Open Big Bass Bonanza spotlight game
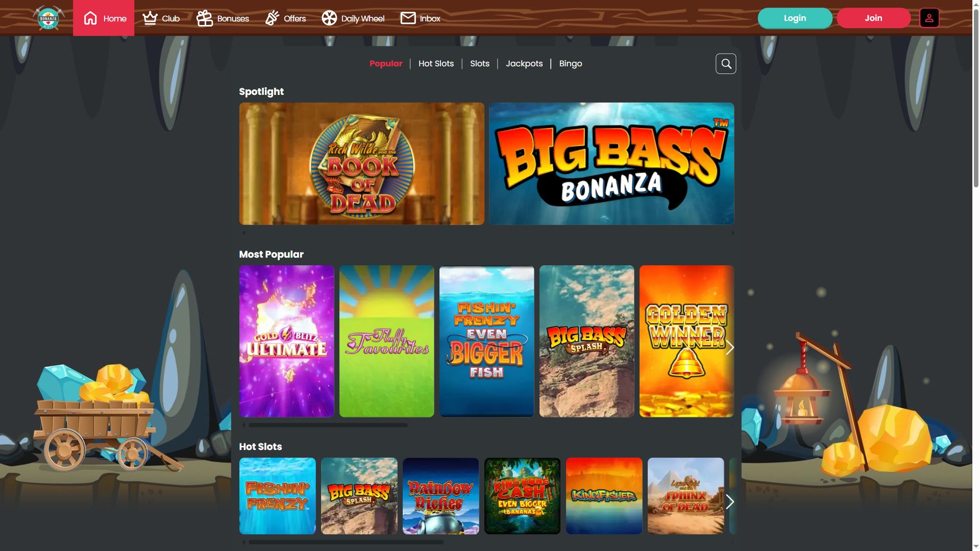This screenshot has height=551, width=980. click(611, 163)
